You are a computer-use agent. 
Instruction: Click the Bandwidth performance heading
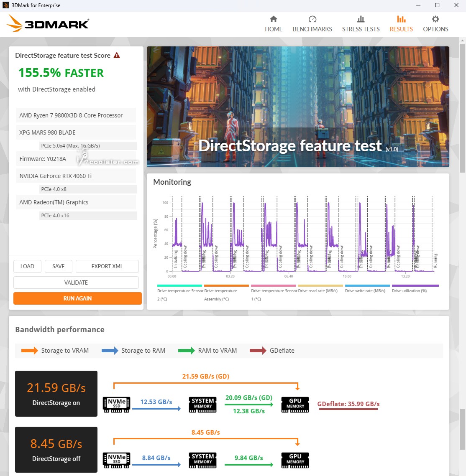[60, 330]
